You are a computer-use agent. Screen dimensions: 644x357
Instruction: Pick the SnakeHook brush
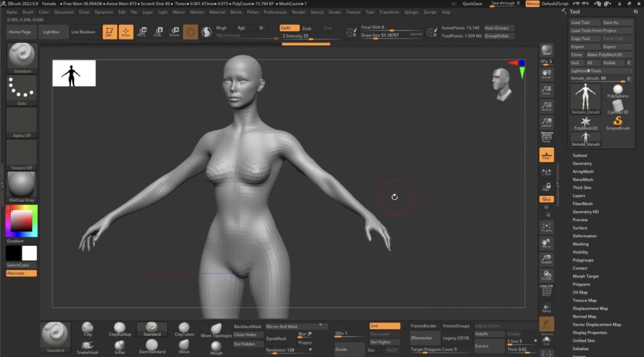click(x=87, y=346)
